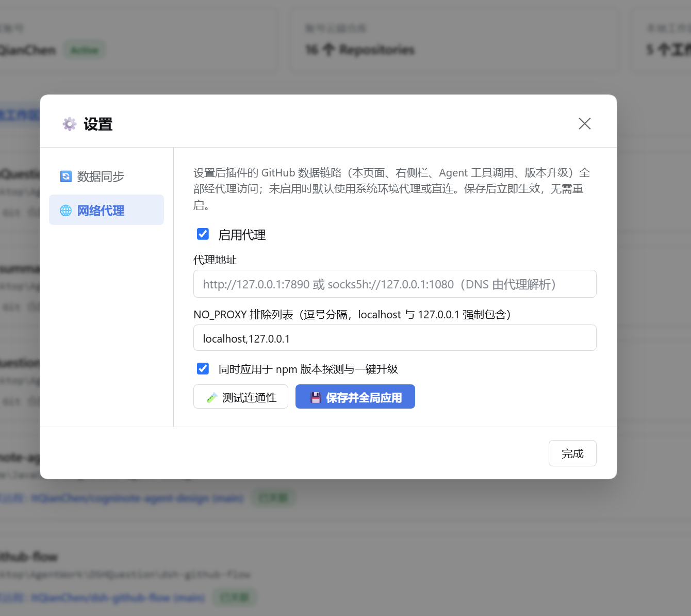691x616 pixels.
Task: Click the gear icon next to 设置
Action: (x=70, y=124)
